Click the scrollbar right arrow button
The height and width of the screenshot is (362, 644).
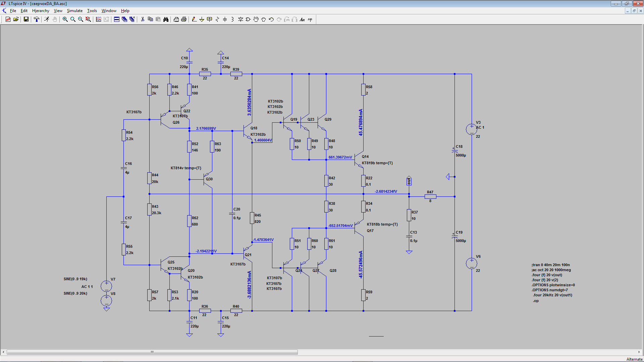639,352
